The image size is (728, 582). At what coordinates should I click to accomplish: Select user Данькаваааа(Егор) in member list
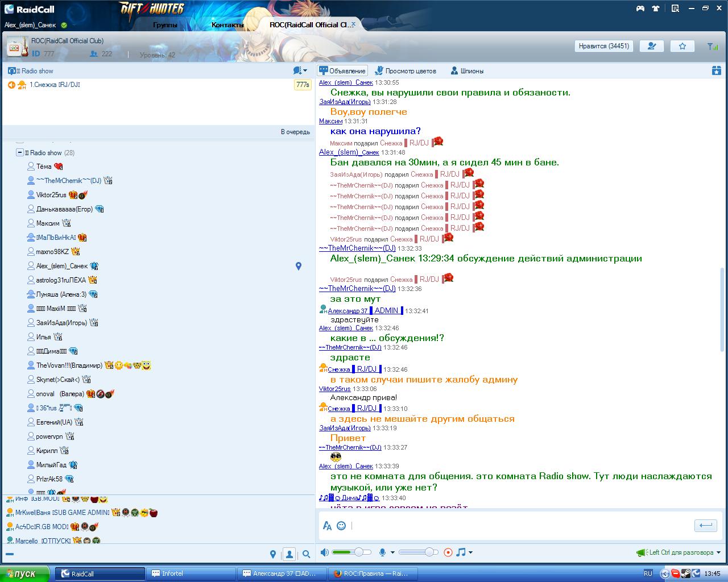64,209
